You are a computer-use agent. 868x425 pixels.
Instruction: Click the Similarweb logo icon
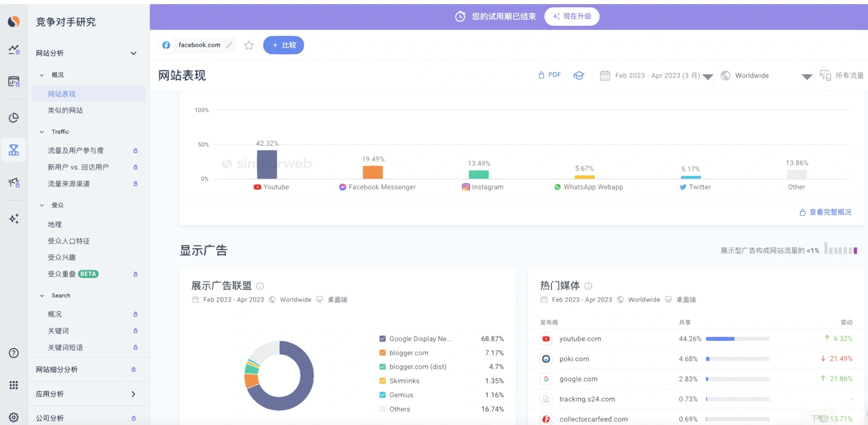pyautogui.click(x=14, y=21)
